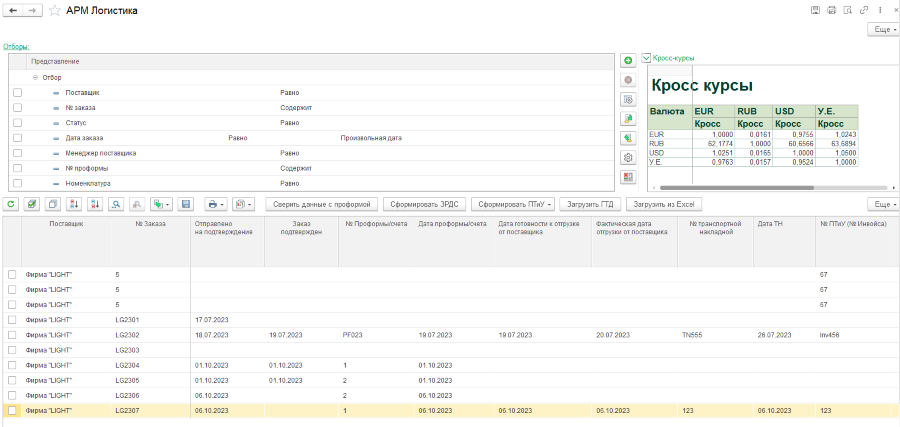Click Сформировать ЗРДС button
The height and width of the screenshot is (427, 900).
424,204
